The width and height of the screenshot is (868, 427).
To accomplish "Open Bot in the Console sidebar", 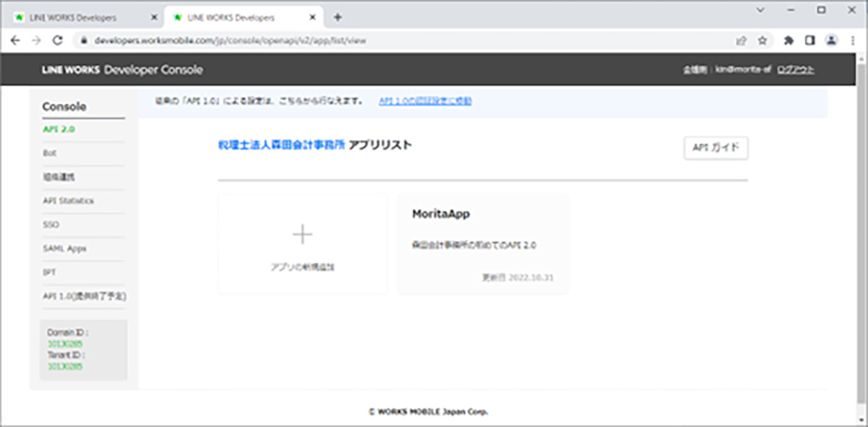I will 50,153.
